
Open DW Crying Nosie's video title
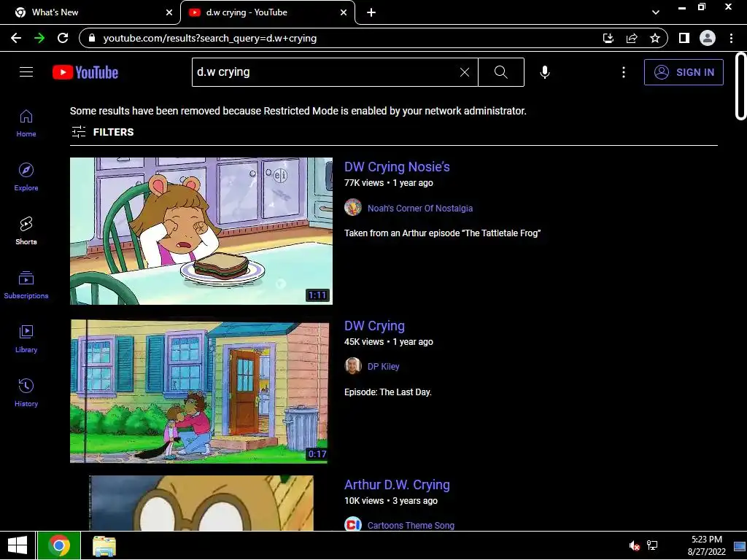tap(397, 167)
